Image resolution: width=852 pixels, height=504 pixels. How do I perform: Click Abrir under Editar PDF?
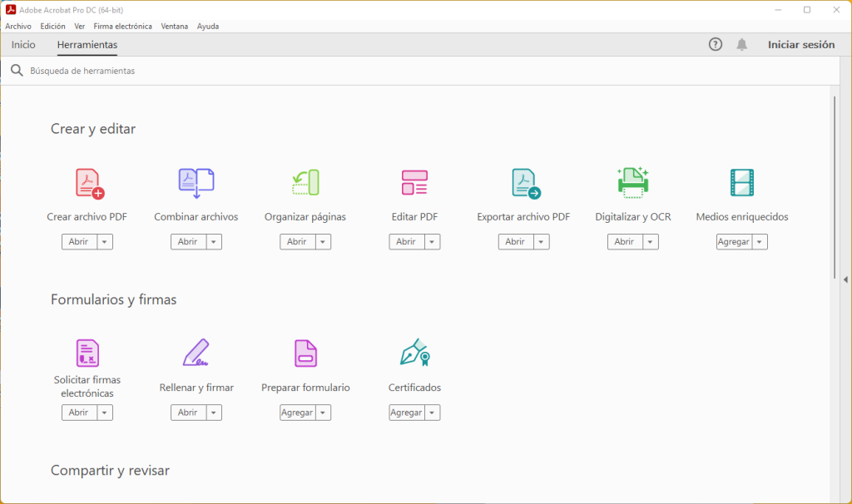(x=407, y=242)
